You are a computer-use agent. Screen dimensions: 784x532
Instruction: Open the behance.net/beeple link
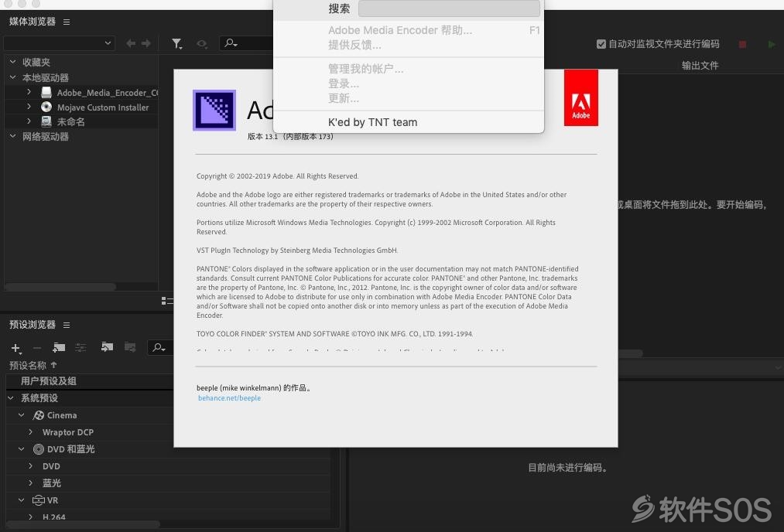230,398
